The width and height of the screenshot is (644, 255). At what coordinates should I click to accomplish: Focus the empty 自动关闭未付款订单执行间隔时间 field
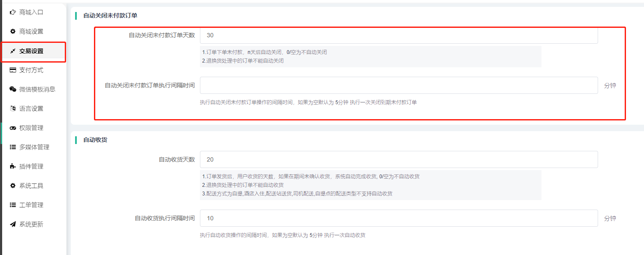399,85
